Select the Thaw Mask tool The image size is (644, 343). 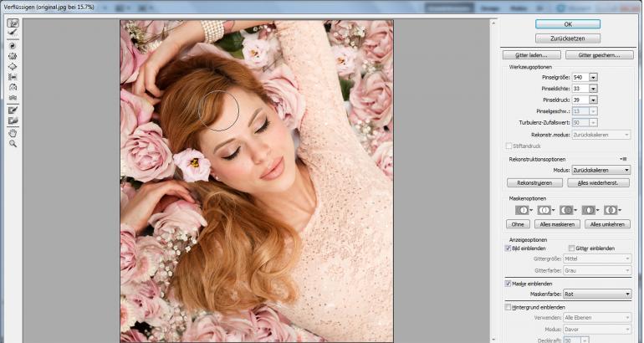click(13, 120)
